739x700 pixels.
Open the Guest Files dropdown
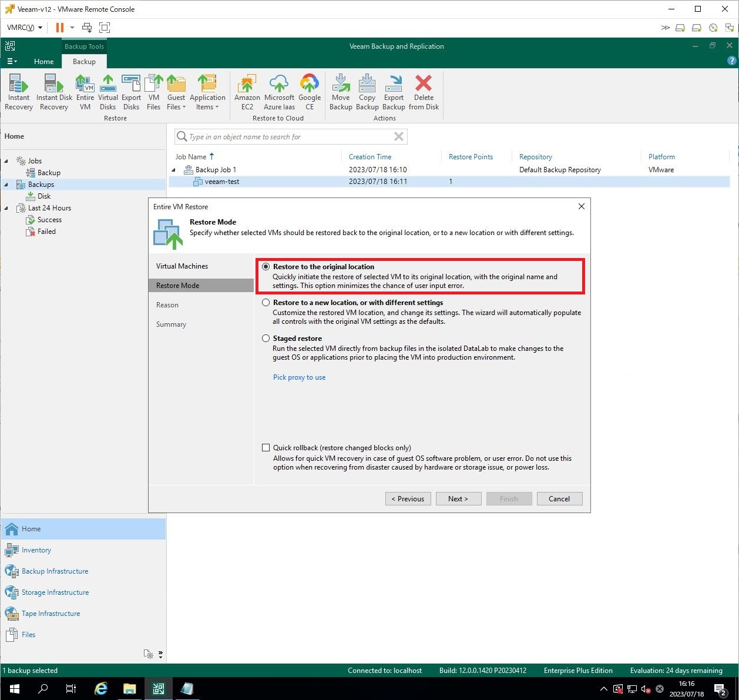pyautogui.click(x=176, y=92)
